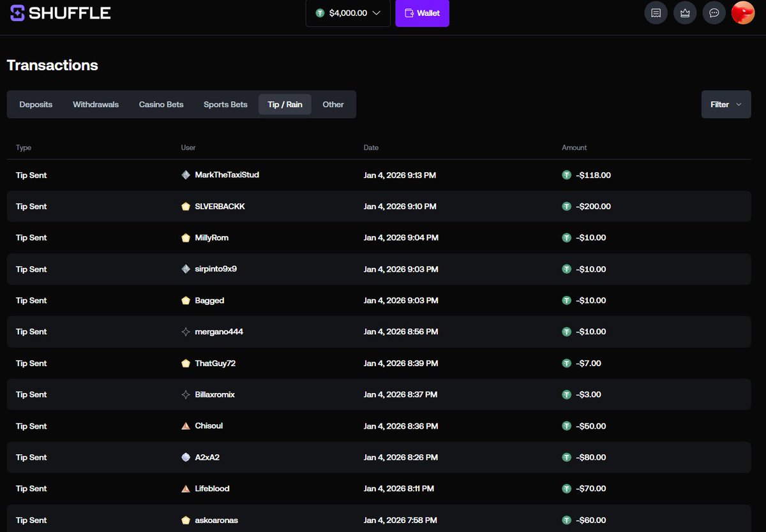The height and width of the screenshot is (532, 766).
Task: Click the profile avatar picture
Action: pyautogui.click(x=742, y=12)
